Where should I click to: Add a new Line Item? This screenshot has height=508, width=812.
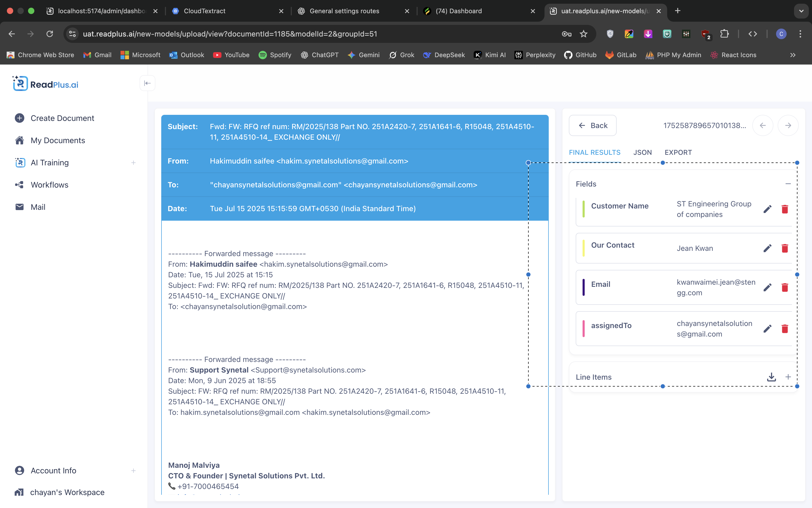[x=788, y=377]
